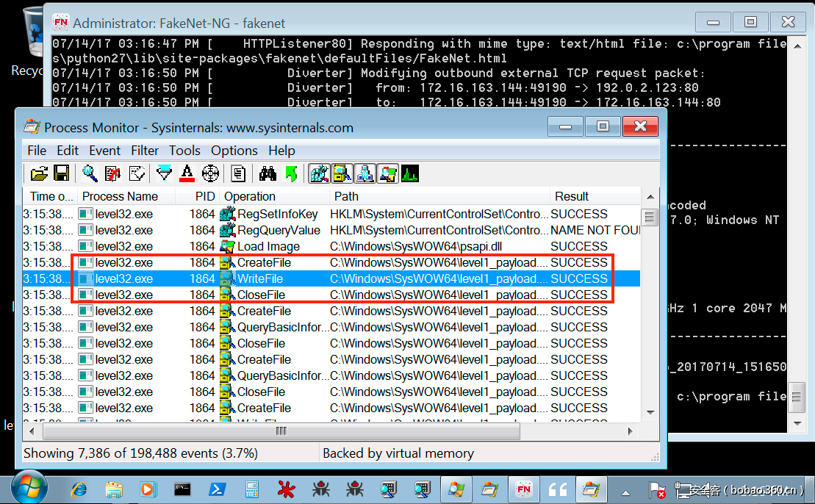
Task: Open the Event menu
Action: point(105,151)
